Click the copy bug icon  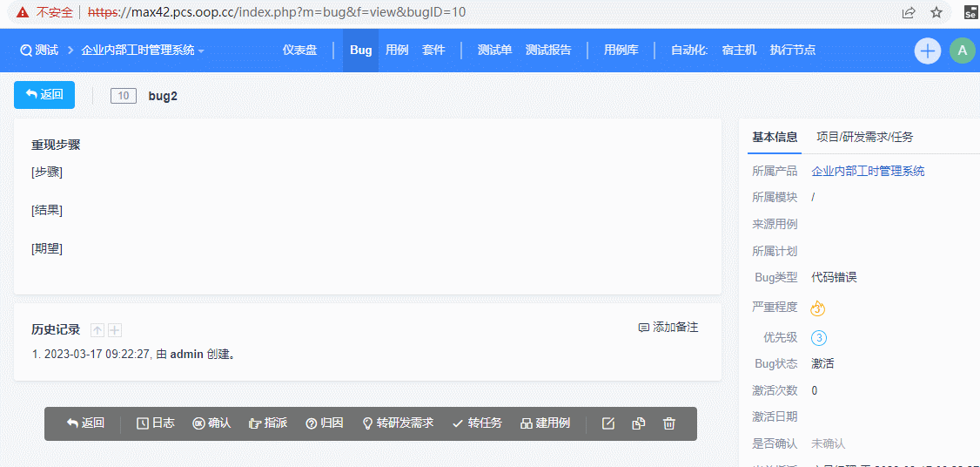tap(638, 423)
